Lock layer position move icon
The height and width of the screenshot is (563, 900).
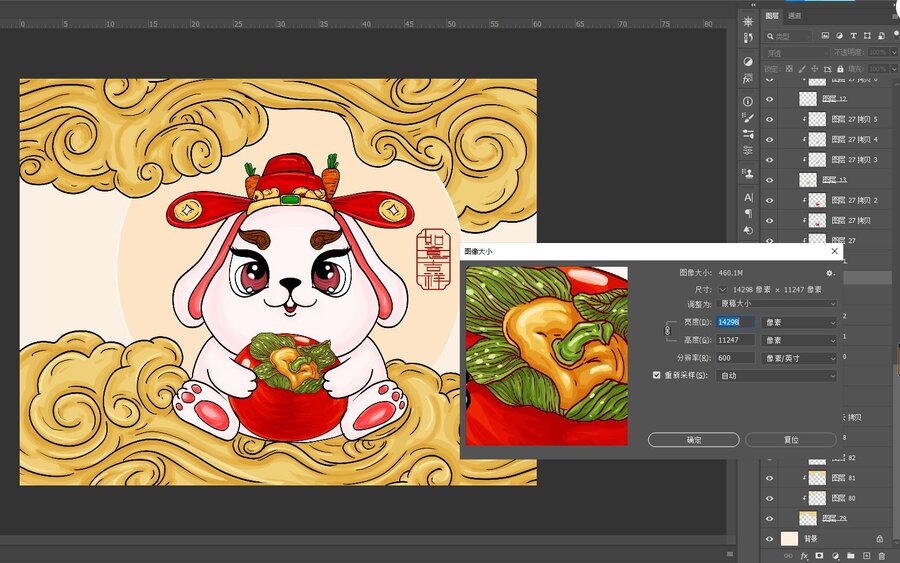(814, 69)
